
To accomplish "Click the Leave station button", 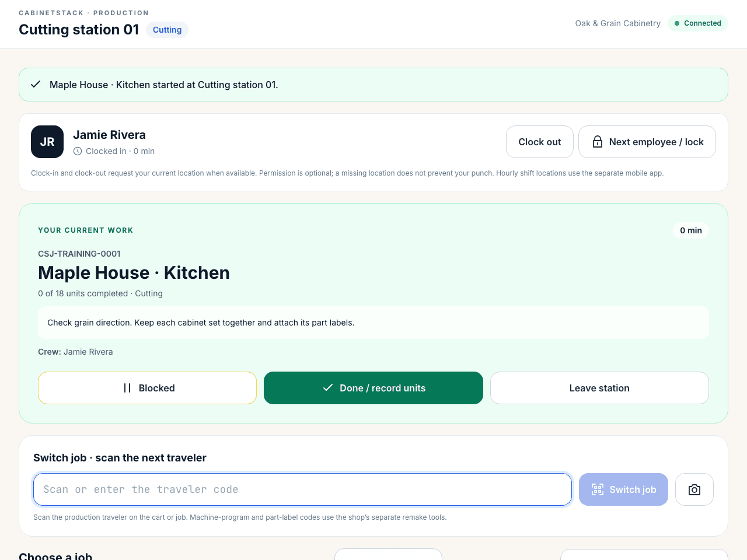I will click(599, 388).
